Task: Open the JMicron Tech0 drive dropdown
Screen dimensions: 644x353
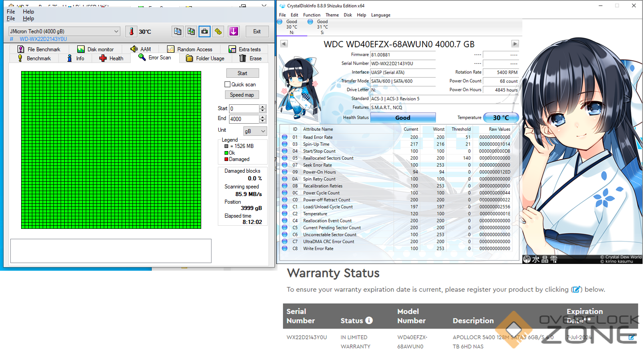Action: [x=64, y=31]
